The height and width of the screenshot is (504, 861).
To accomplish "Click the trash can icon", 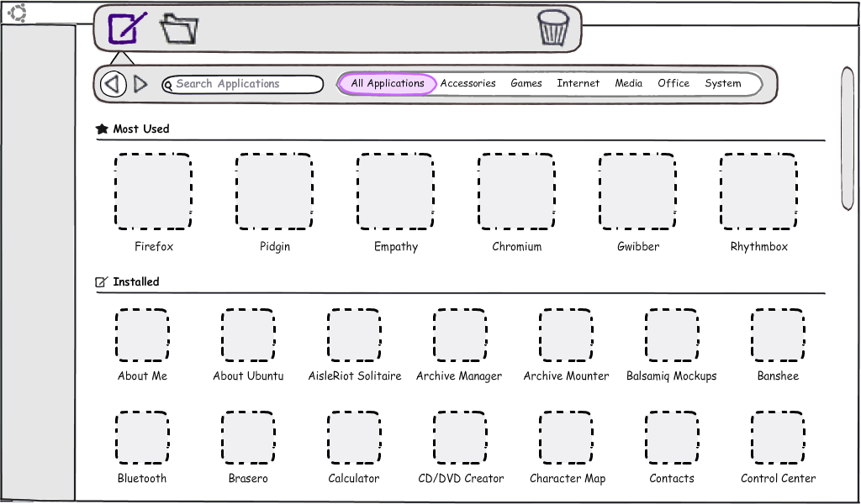I will point(553,28).
